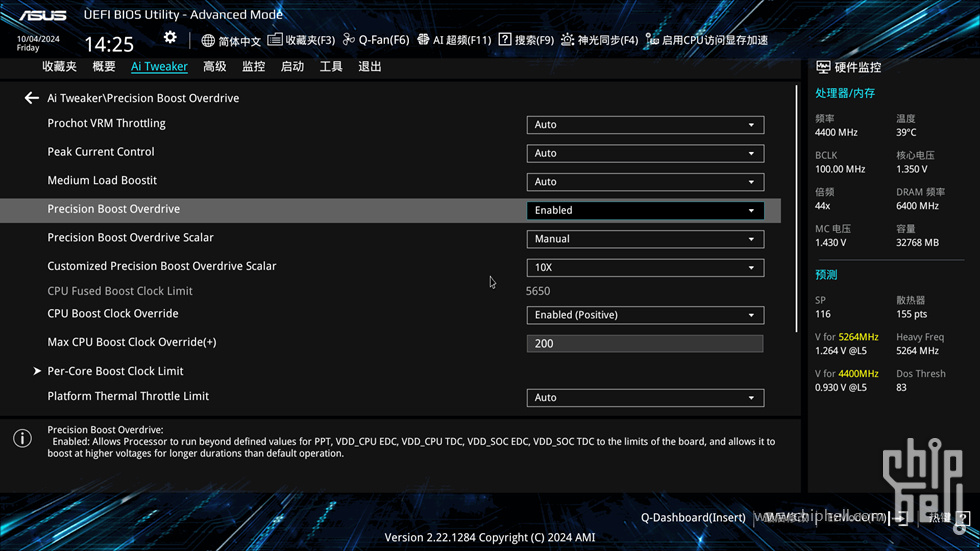Launch AI 超频(F11) overclocking
This screenshot has width=980, height=551.
(x=454, y=40)
